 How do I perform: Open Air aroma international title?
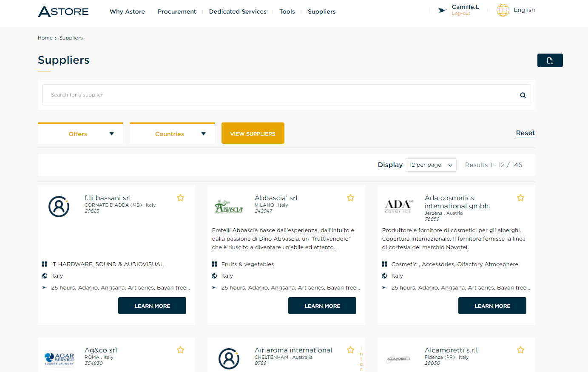coord(293,350)
